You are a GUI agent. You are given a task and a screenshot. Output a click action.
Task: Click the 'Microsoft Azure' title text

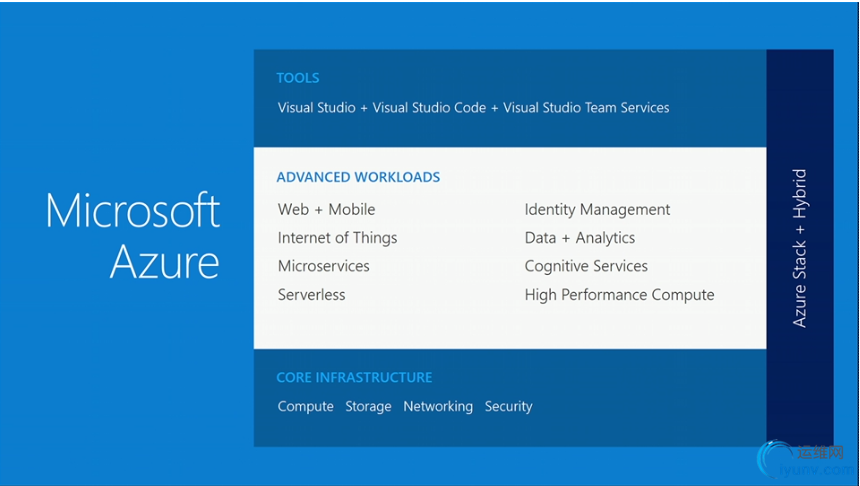pos(133,235)
